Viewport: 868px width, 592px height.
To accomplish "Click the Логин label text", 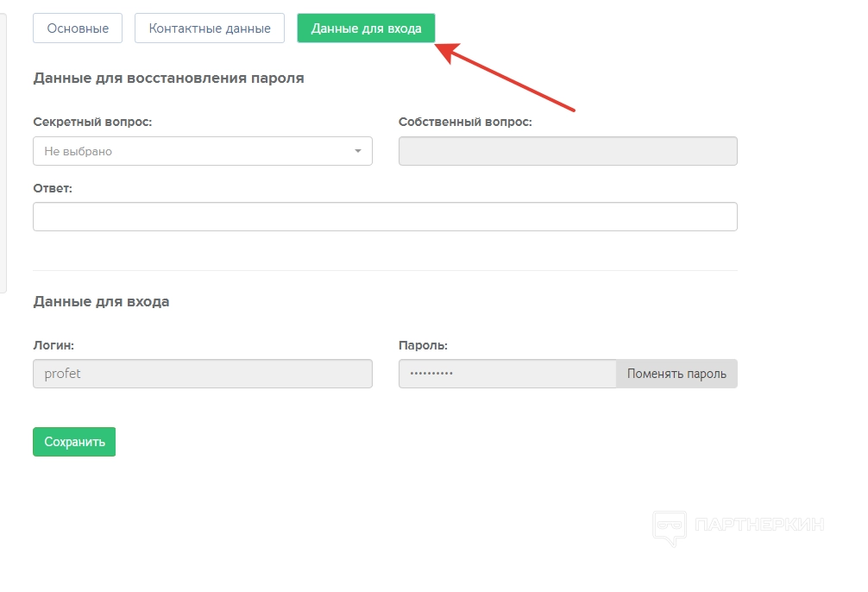I will [x=53, y=345].
